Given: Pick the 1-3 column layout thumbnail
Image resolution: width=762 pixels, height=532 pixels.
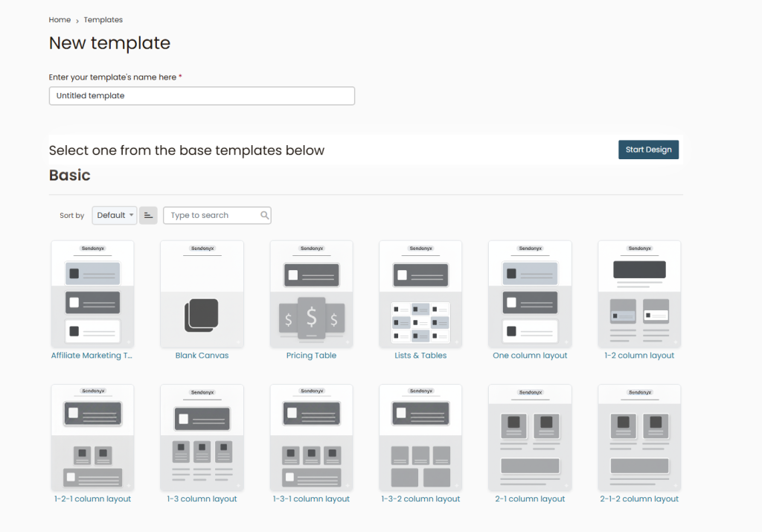Looking at the screenshot, I should [202, 438].
